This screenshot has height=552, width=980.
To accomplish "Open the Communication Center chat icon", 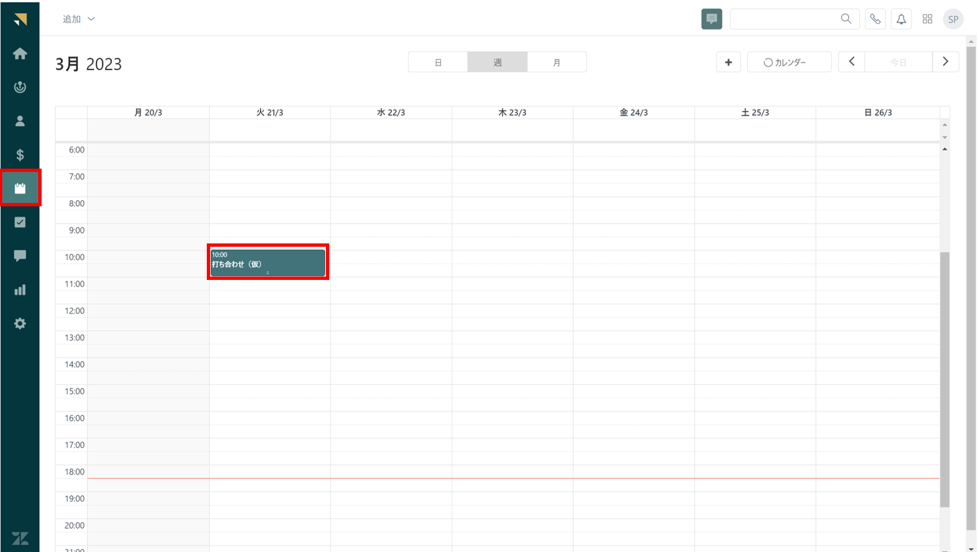I will (x=20, y=256).
